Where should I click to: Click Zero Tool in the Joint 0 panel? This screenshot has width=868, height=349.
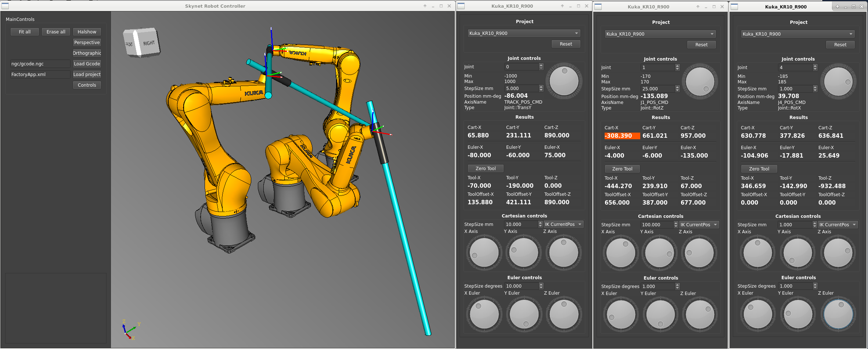point(486,169)
